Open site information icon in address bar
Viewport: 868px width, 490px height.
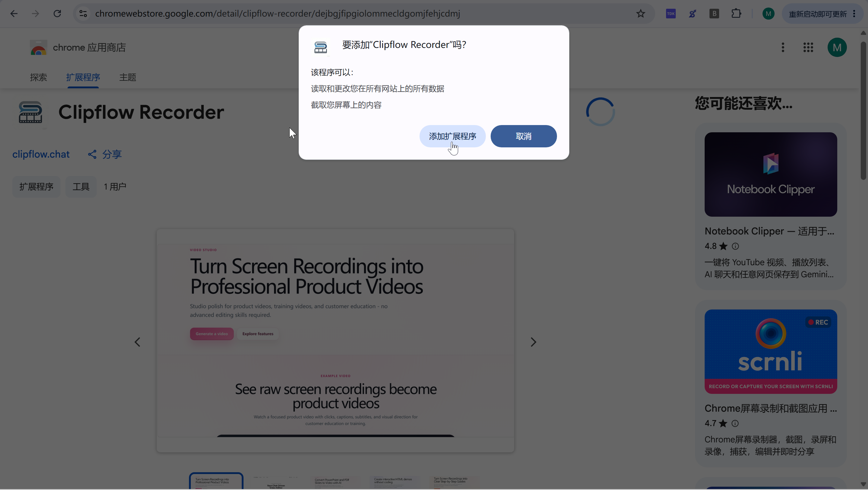[x=83, y=14]
